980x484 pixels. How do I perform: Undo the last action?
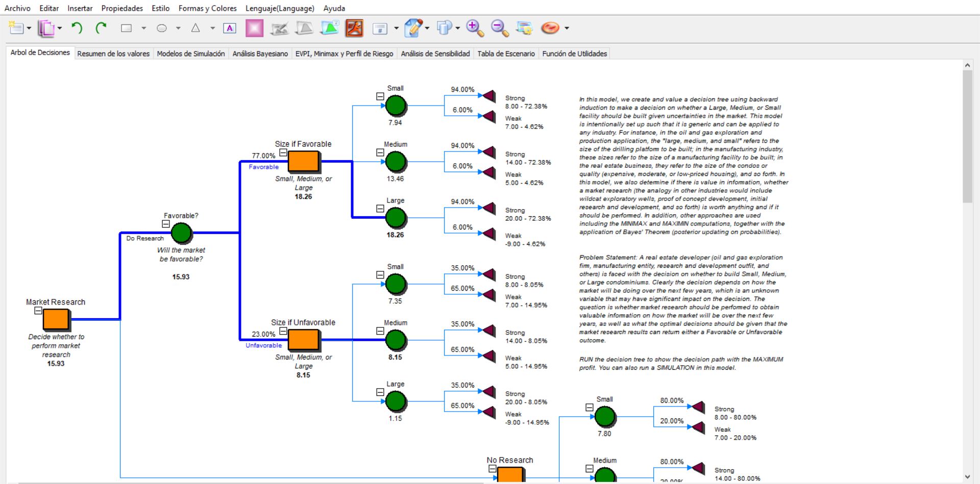77,28
